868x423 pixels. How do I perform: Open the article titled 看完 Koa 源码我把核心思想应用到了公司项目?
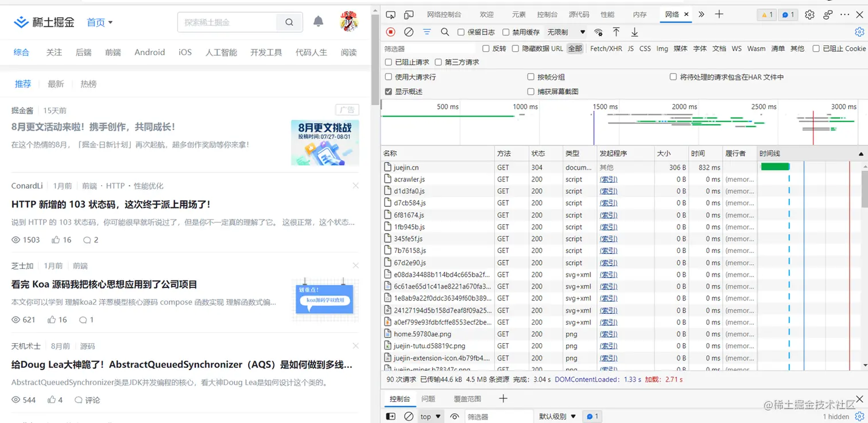(x=104, y=284)
